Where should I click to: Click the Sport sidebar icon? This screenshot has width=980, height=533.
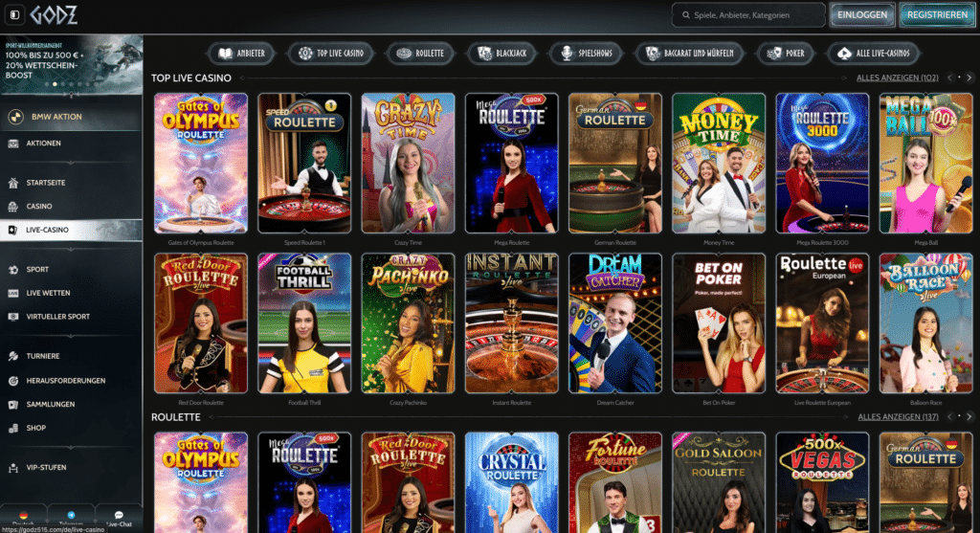tap(13, 270)
